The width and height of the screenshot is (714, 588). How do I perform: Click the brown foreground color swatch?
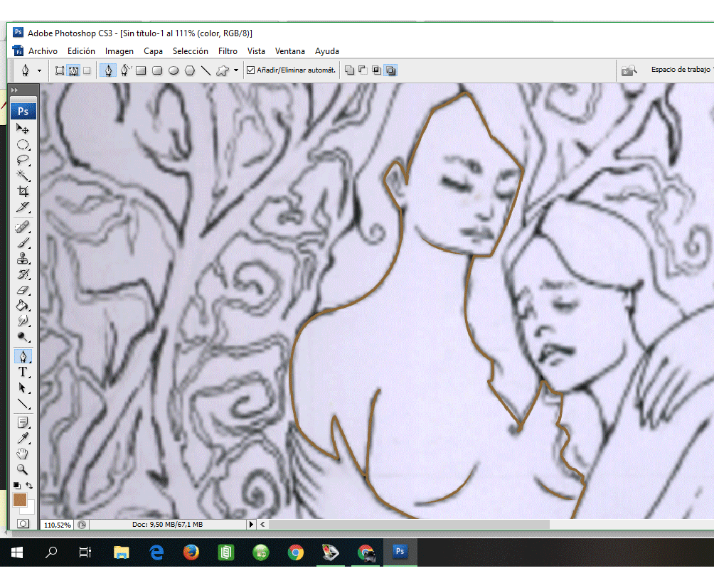[20, 499]
